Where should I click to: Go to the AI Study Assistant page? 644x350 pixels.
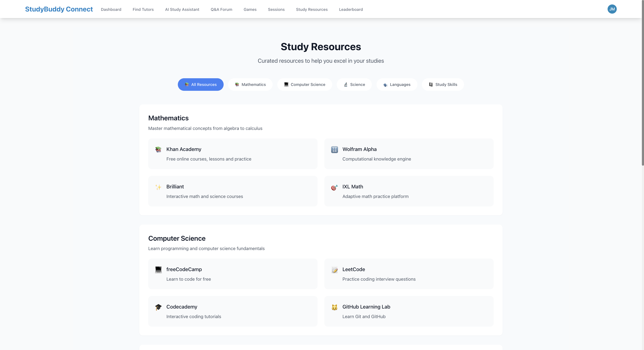182,10
